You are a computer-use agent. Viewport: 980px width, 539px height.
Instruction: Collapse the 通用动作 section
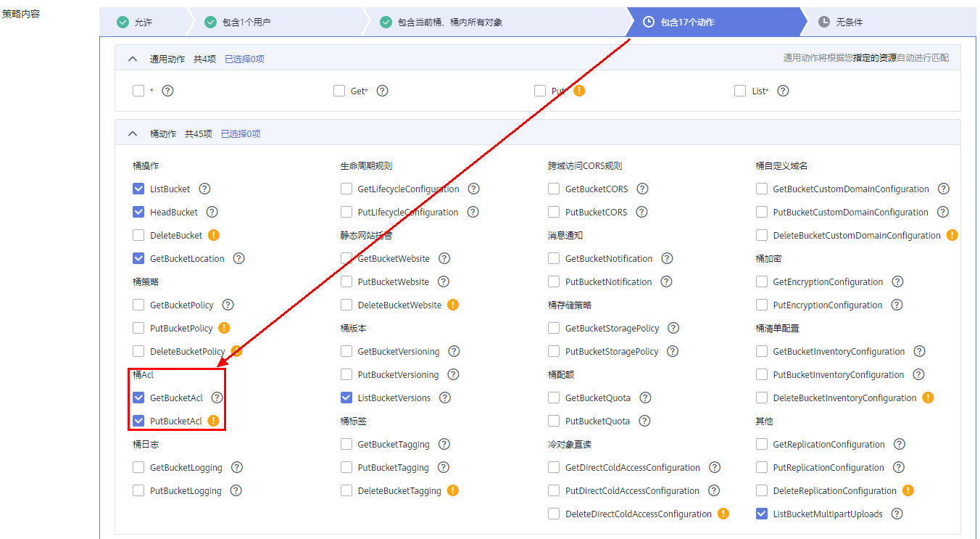point(133,59)
